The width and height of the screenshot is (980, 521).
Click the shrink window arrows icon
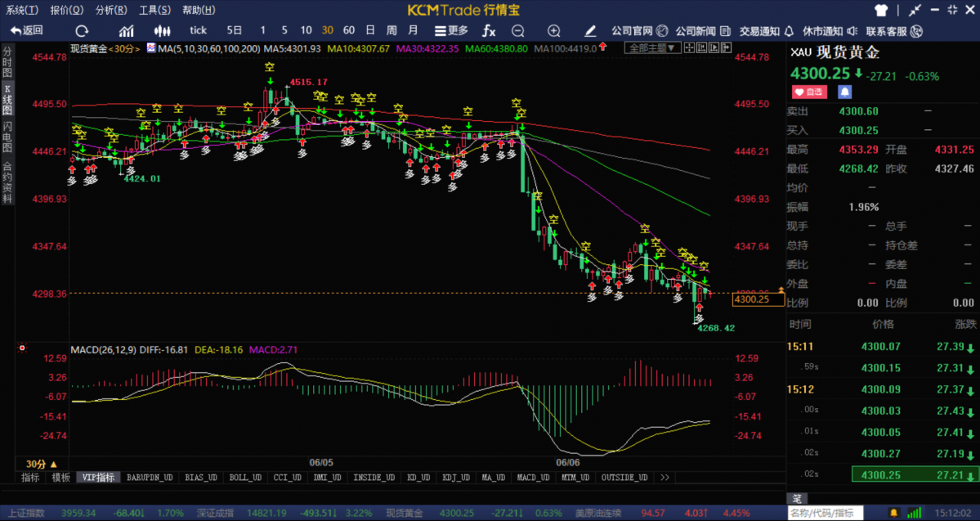pos(915,10)
